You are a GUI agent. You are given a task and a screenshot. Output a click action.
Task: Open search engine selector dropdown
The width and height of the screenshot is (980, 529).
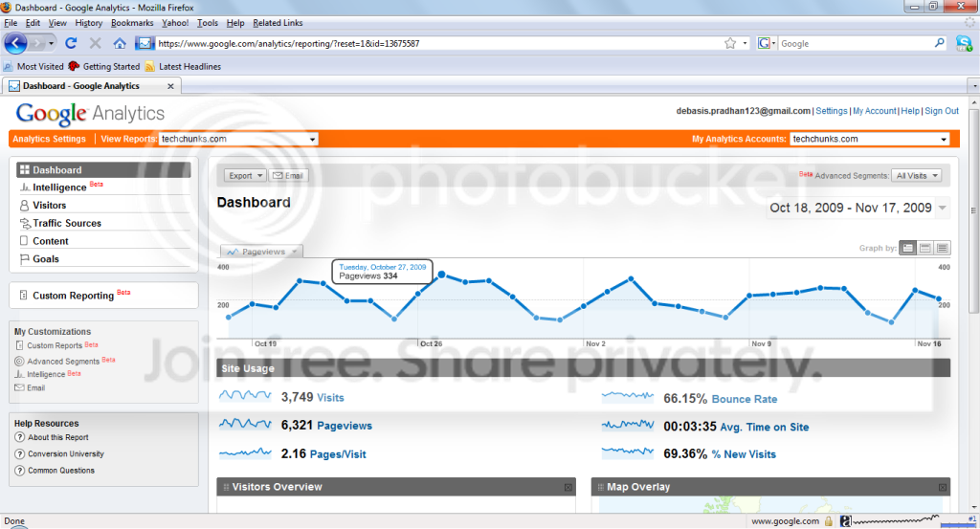point(767,43)
